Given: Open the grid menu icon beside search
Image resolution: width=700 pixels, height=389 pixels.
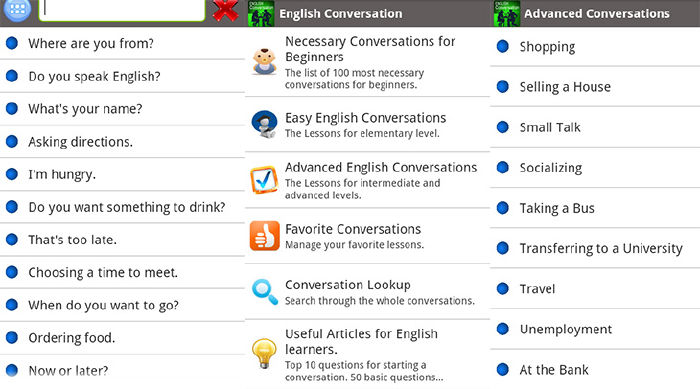Looking at the screenshot, I should 17,10.
